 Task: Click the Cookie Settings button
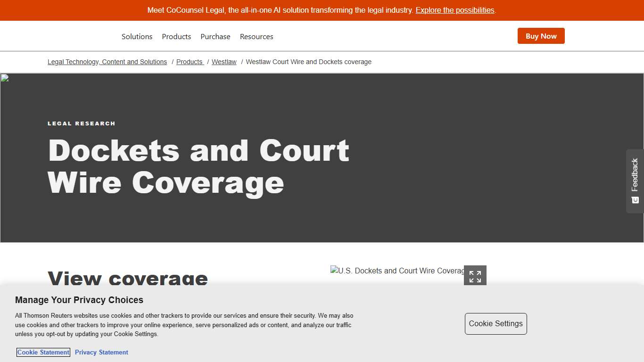495,324
